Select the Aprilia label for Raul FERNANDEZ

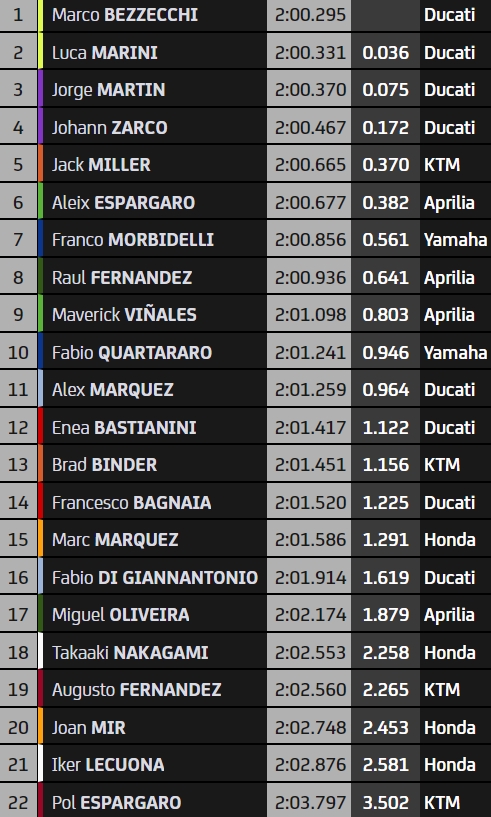tap(449, 278)
